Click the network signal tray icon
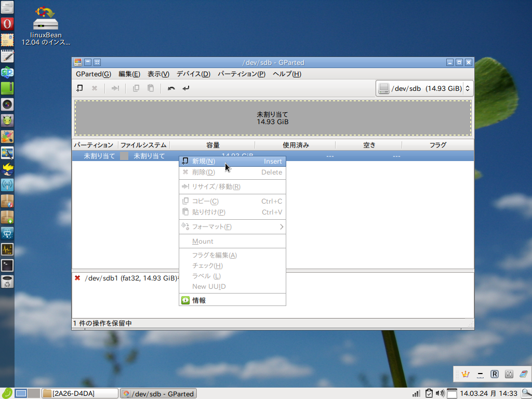This screenshot has height=399, width=532. [x=416, y=394]
